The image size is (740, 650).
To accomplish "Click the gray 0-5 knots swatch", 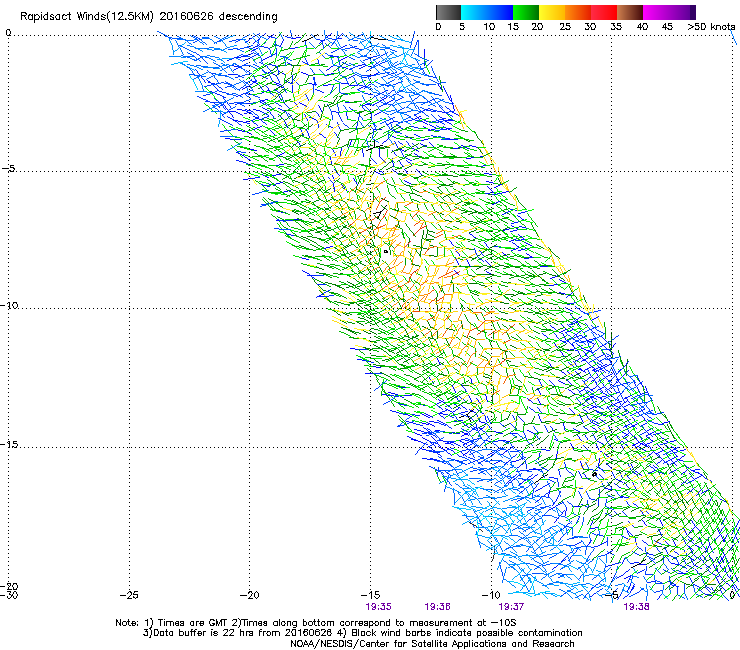I will [448, 12].
